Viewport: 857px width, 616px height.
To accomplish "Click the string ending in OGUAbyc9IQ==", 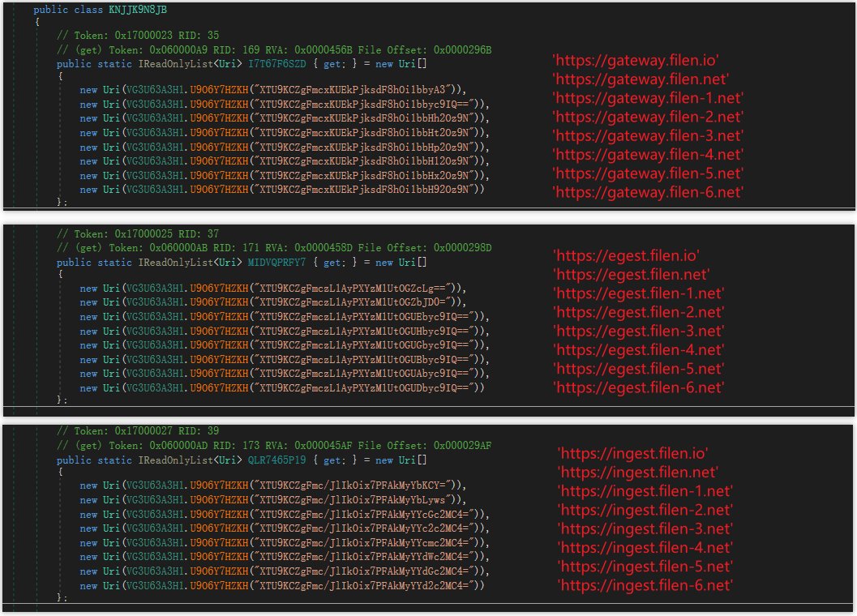I will [x=364, y=374].
